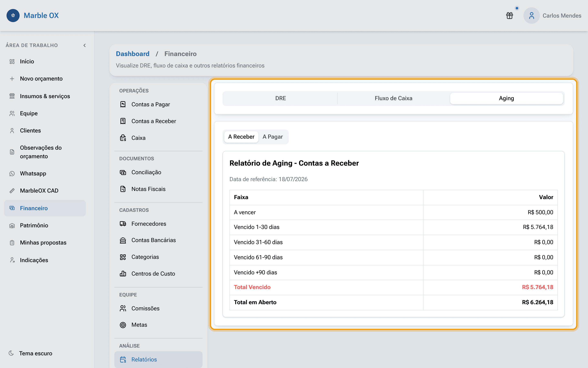
Task: Click the 'Data de referência: 18/07/2026' text
Action: [x=268, y=179]
